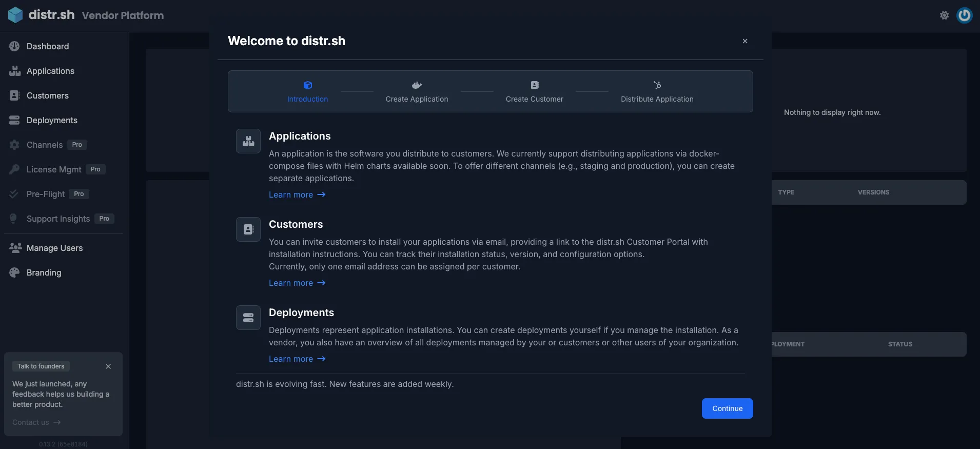
Task: Click version number 0.13.2 text
Action: pyautogui.click(x=63, y=444)
